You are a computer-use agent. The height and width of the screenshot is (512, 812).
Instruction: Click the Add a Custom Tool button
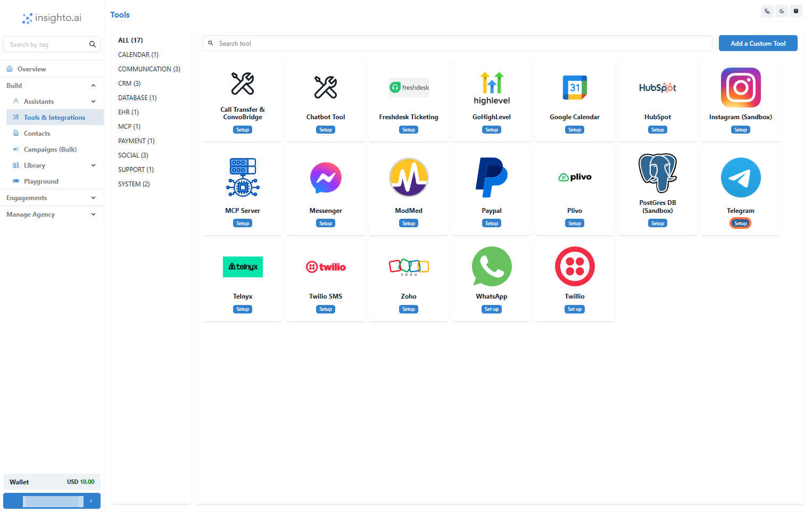[758, 43]
